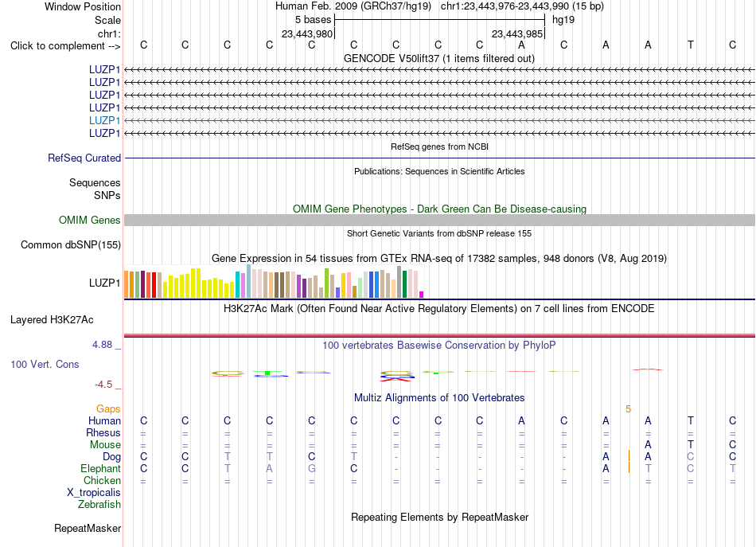Select the Dog species row label
The width and height of the screenshot is (756, 547).
click(x=111, y=457)
